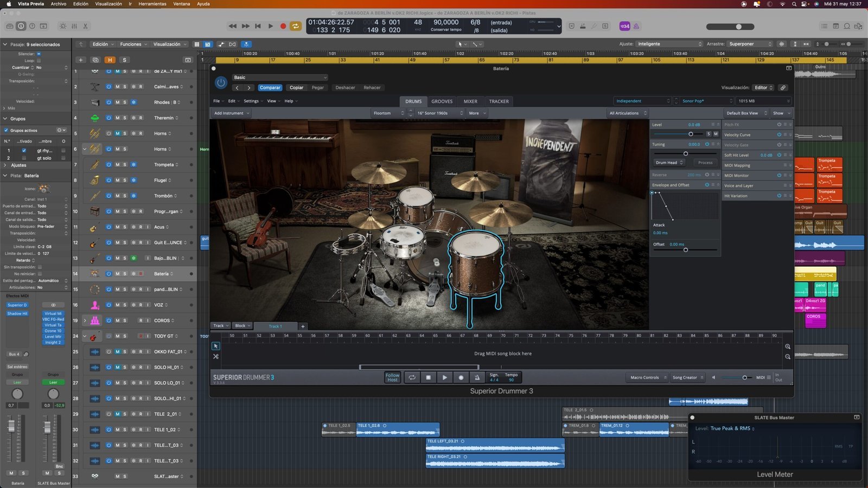
Task: Click the plugin power bypass button
Action: [221, 82]
